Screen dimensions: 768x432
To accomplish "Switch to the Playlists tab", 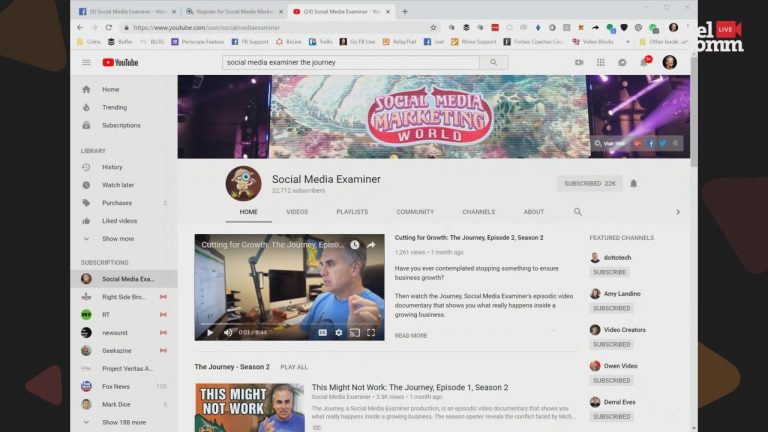I will [x=352, y=212].
